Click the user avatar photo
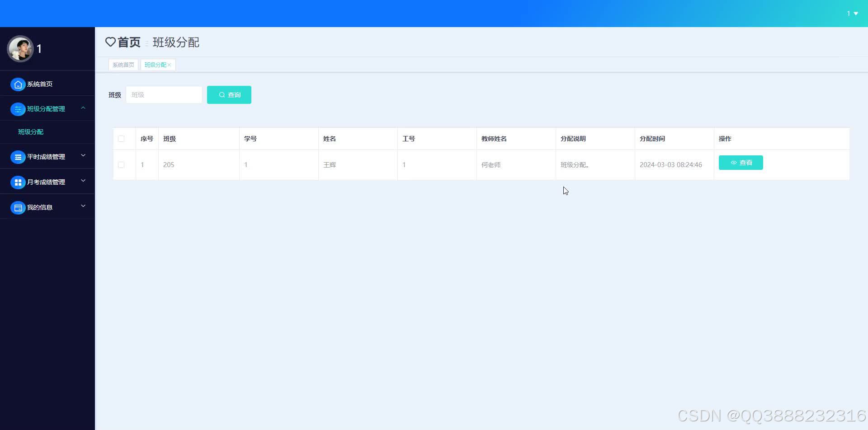 [x=20, y=49]
